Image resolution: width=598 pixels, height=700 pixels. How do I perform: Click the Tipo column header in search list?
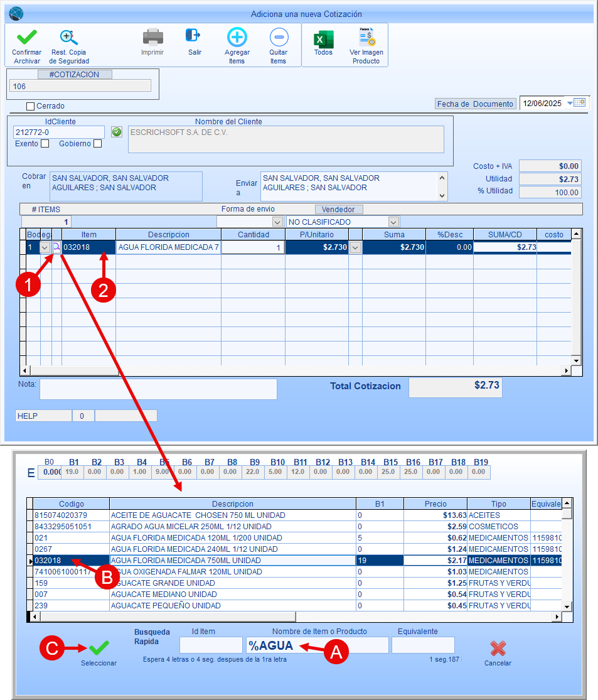click(x=499, y=503)
